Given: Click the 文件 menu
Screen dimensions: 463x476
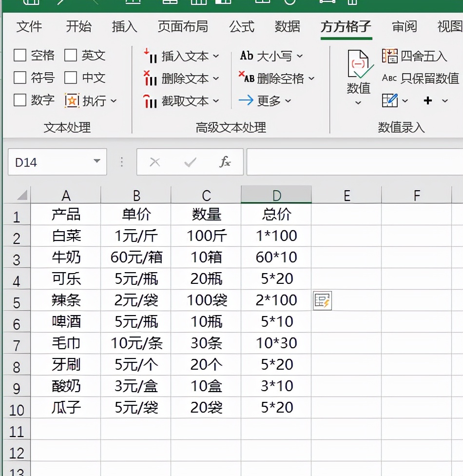Looking at the screenshot, I should click(30, 27).
